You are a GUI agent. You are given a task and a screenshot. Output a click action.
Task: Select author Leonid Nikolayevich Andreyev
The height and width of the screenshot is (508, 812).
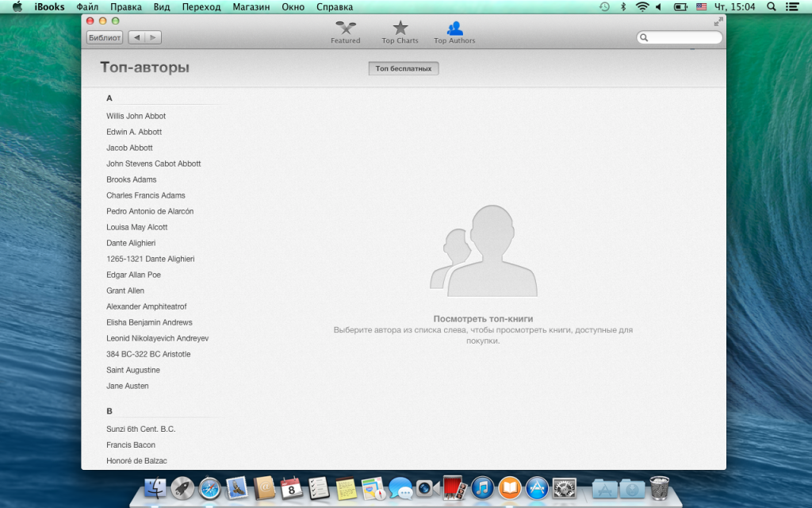(x=158, y=338)
